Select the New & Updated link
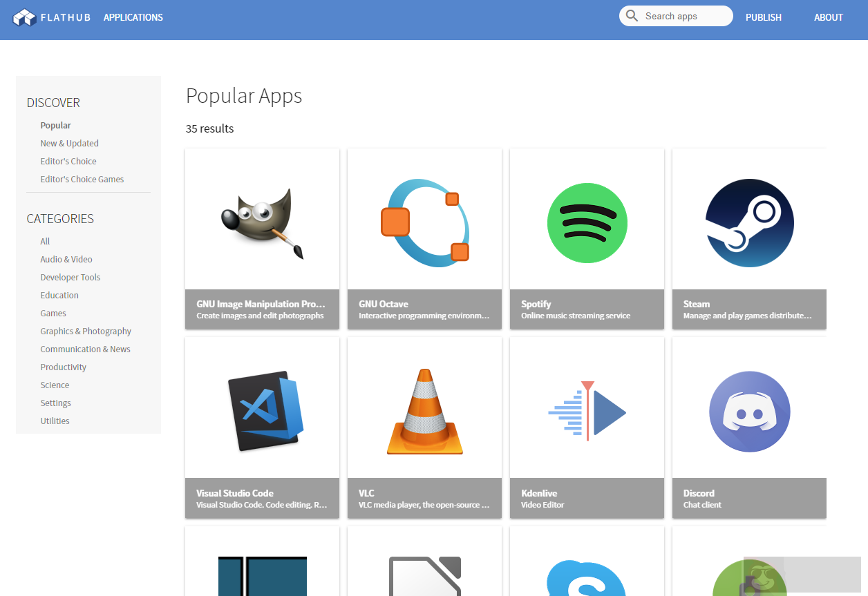 point(69,143)
